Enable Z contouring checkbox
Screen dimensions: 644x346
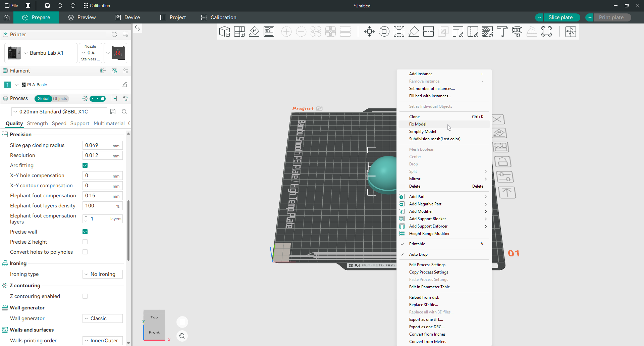pyautogui.click(x=85, y=296)
